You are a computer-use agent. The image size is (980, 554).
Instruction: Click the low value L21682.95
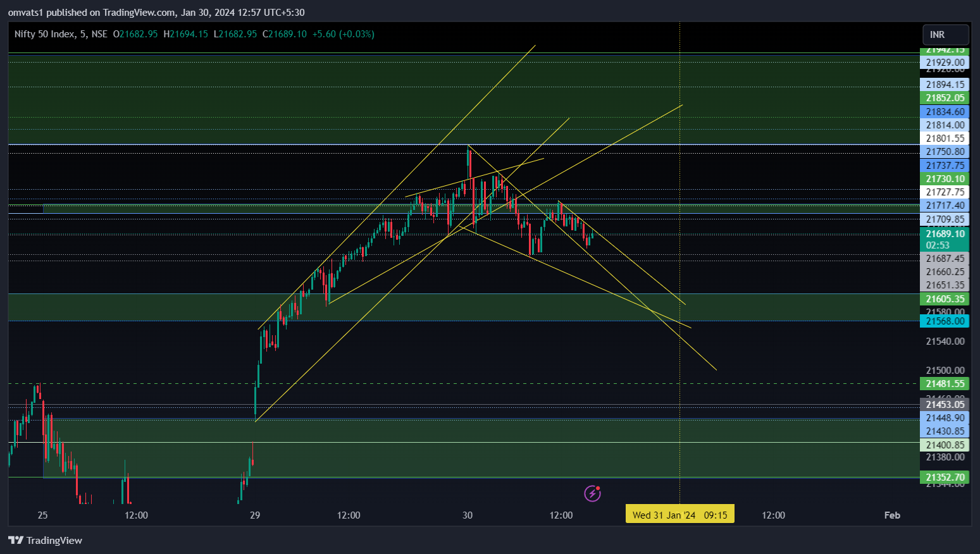(235, 34)
